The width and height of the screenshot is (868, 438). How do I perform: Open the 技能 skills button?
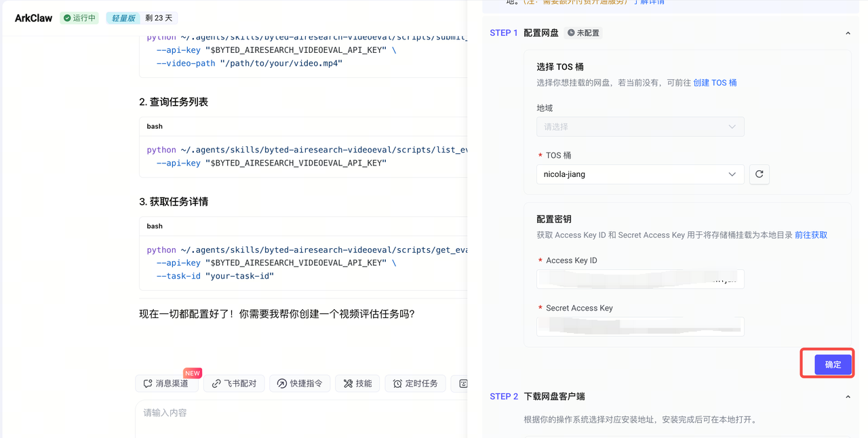tap(357, 384)
